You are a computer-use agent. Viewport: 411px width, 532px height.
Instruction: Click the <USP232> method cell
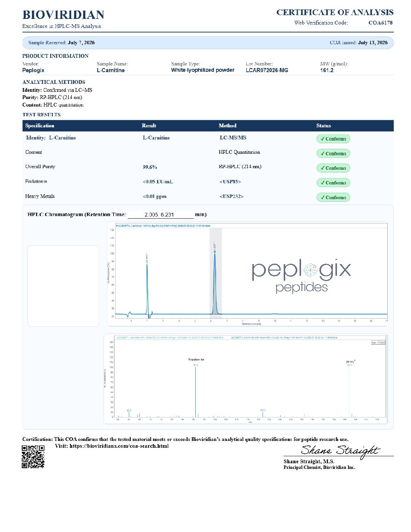tap(231, 196)
